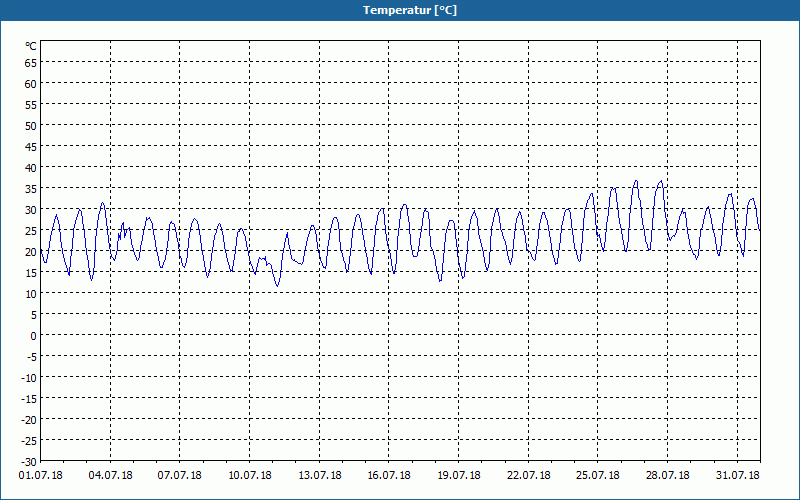Click the -30 label at the axis bottom
The height and width of the screenshot is (500, 800).
(28, 461)
